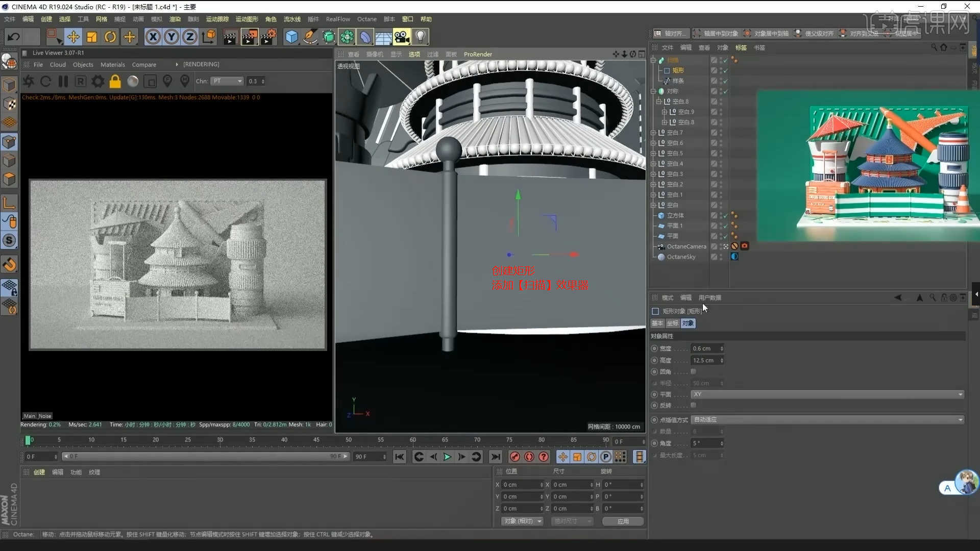Enable the 反转 reverse checkbox
Image resolution: width=980 pixels, height=551 pixels.
(x=693, y=405)
